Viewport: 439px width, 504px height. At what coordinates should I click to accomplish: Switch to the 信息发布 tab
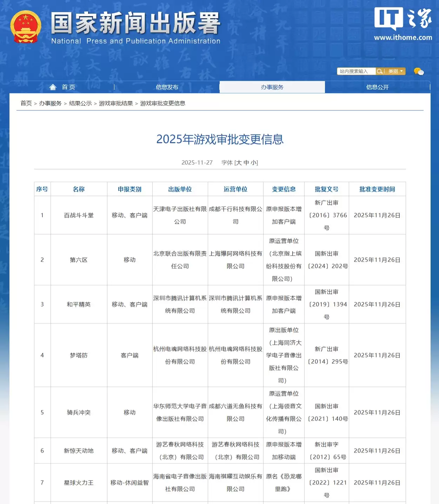[x=168, y=87]
